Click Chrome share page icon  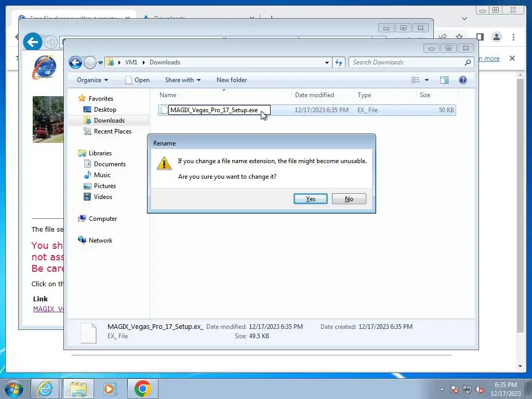(x=443, y=37)
